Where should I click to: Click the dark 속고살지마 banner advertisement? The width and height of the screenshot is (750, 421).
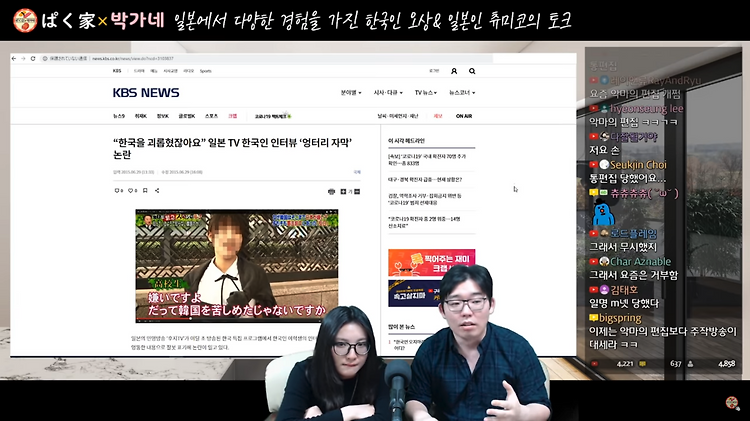point(414,293)
